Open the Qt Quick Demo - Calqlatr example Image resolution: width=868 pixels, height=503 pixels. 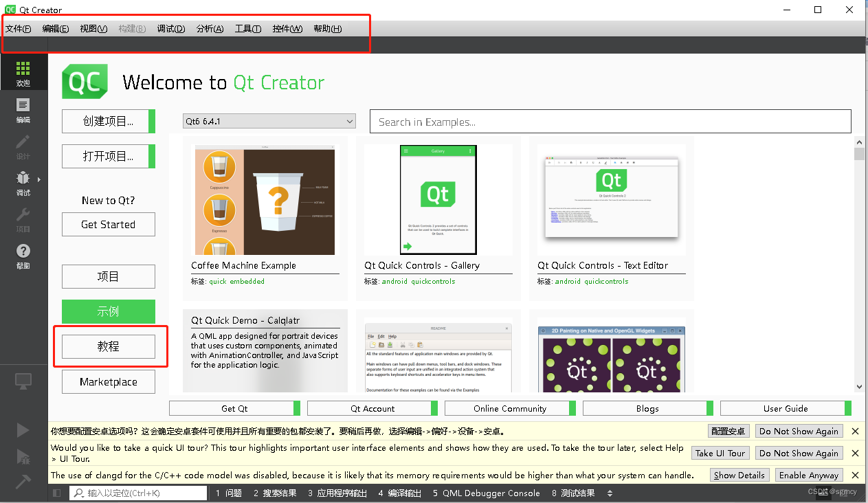pyautogui.click(x=265, y=350)
